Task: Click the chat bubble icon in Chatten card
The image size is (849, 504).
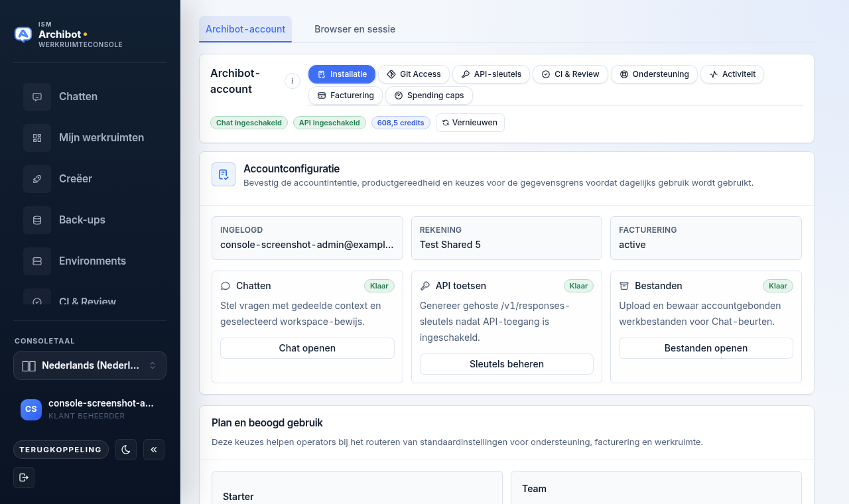Action: pyautogui.click(x=226, y=286)
